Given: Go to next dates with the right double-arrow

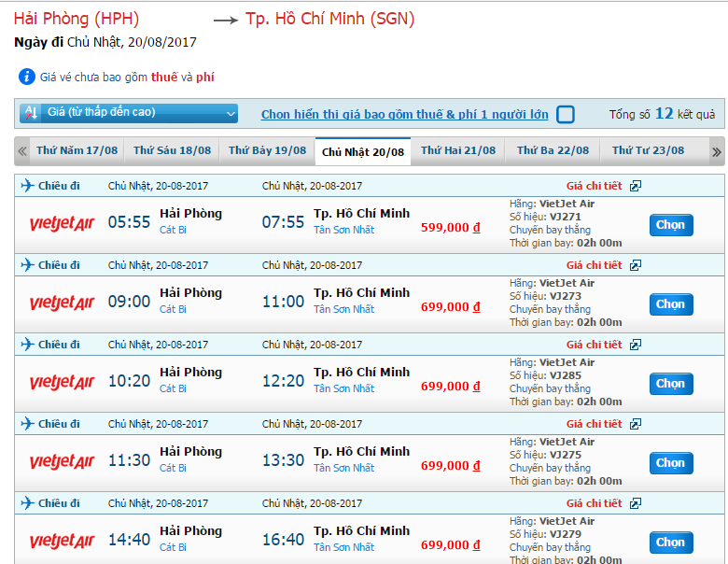Looking at the screenshot, I should click(x=716, y=151).
